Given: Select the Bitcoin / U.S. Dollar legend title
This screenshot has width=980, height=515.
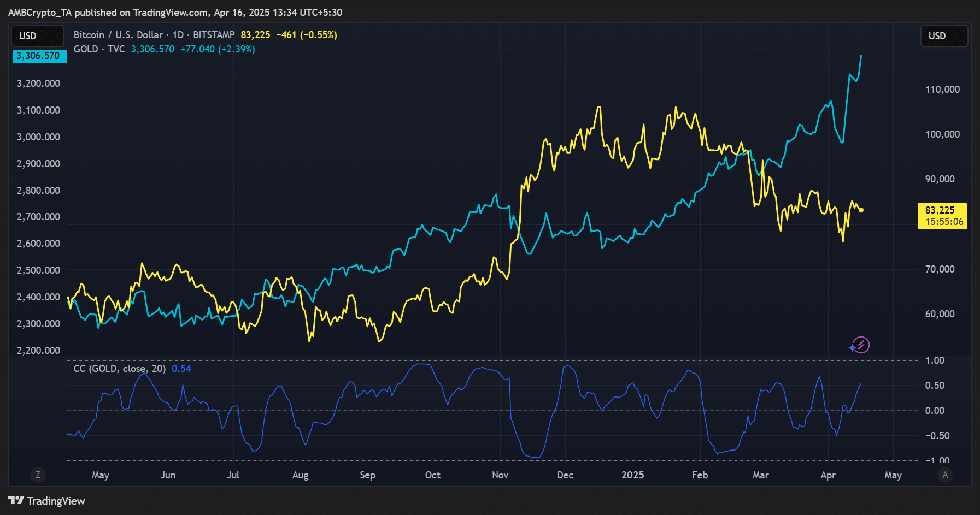Looking at the screenshot, I should coord(118,35).
